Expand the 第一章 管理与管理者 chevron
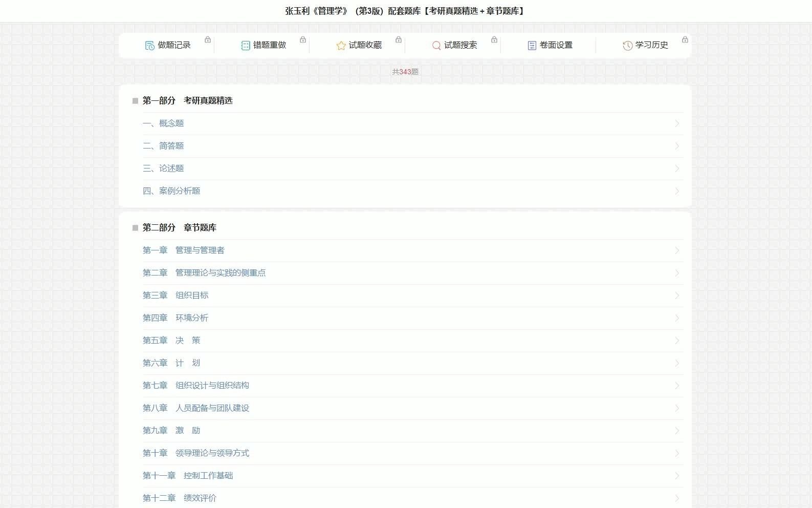This screenshot has width=812, height=508. pos(677,250)
